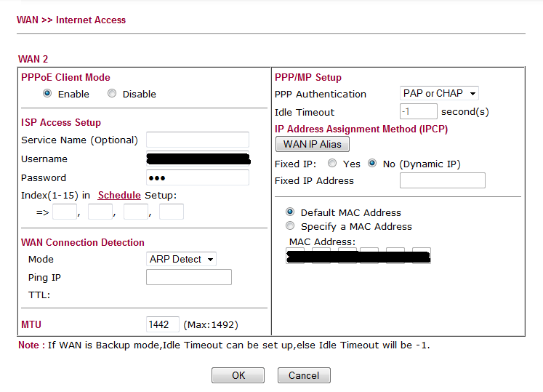Click the Idle Timeout field

(x=418, y=111)
